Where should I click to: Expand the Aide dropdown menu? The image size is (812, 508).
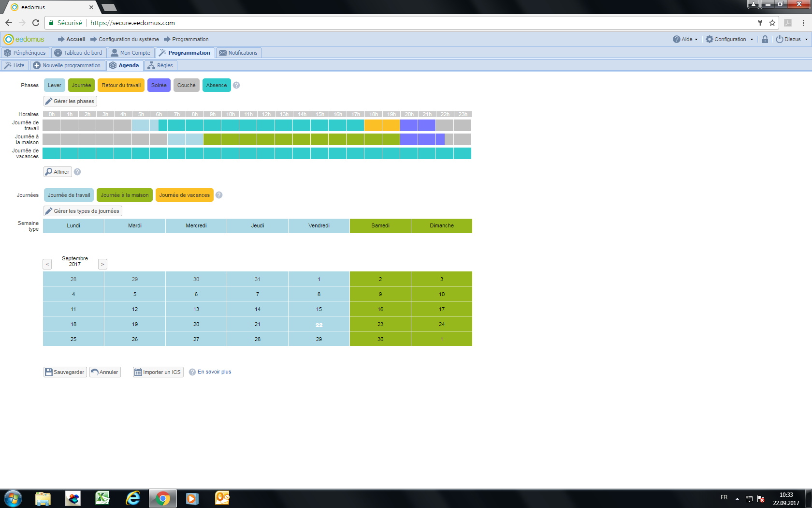click(685, 39)
